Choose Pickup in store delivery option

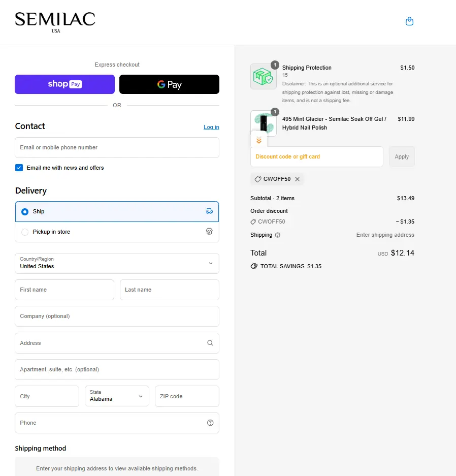coord(25,232)
